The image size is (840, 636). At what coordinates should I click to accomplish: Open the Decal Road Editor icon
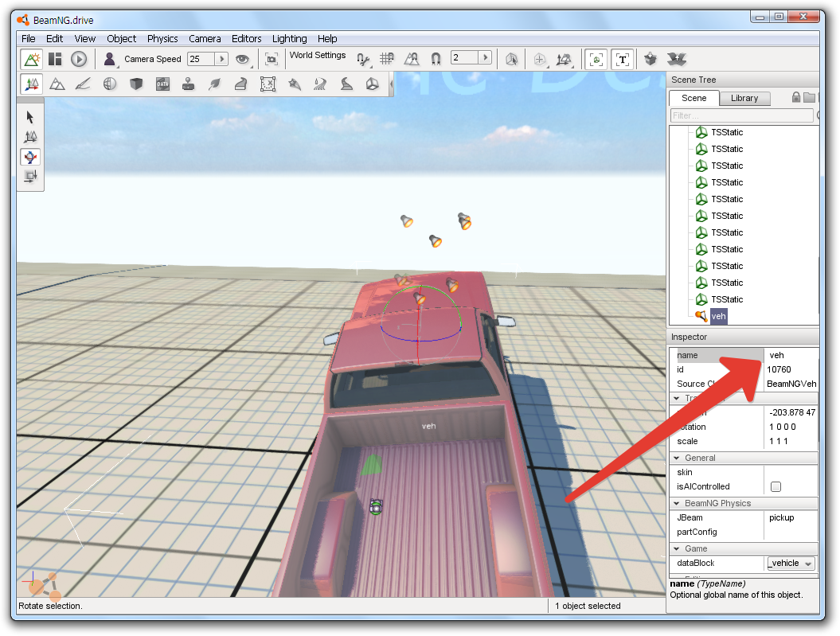point(346,84)
